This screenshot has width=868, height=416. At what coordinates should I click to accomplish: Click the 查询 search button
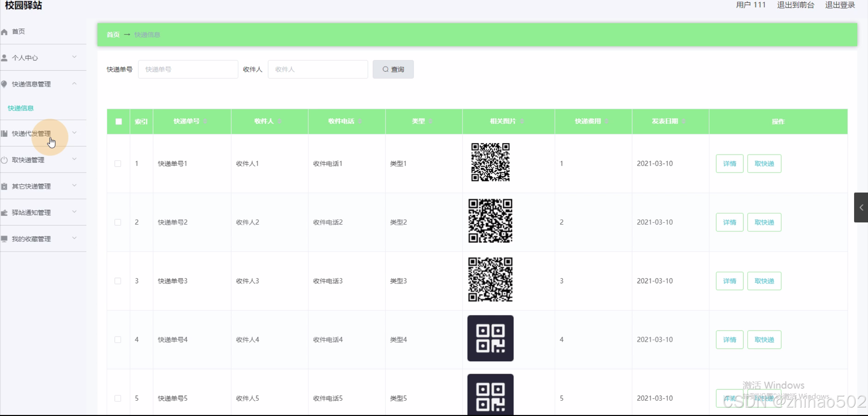(x=393, y=69)
